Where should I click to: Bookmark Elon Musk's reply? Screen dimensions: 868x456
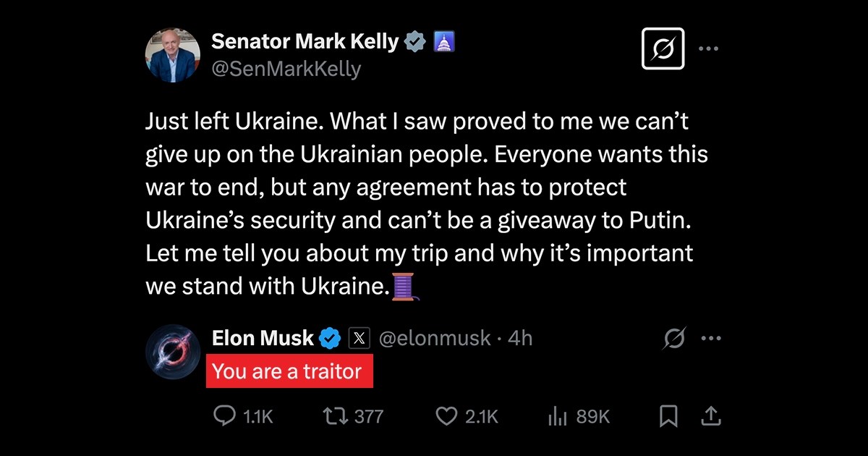(668, 416)
